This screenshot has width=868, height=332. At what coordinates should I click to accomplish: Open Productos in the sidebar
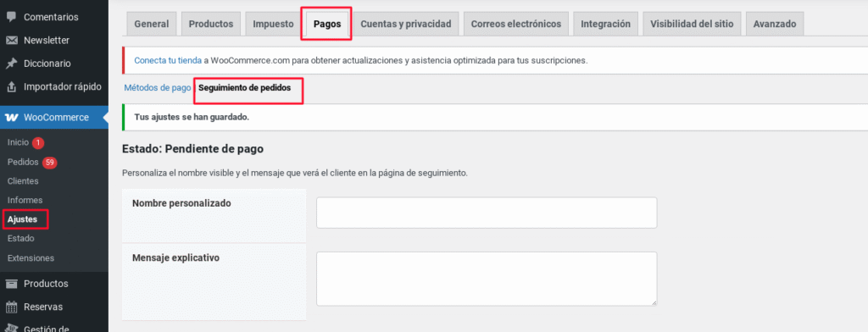[46, 284]
